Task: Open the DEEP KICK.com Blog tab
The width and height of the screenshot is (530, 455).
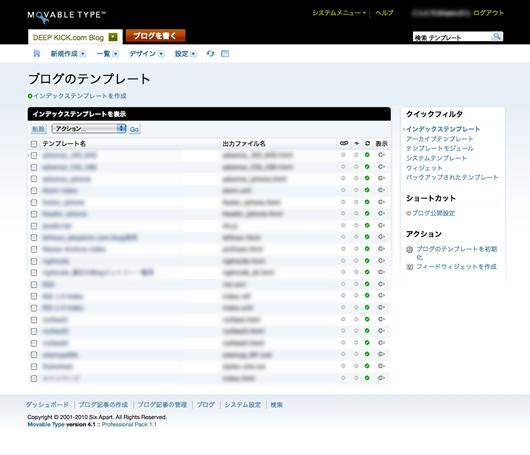Action: 68,38
